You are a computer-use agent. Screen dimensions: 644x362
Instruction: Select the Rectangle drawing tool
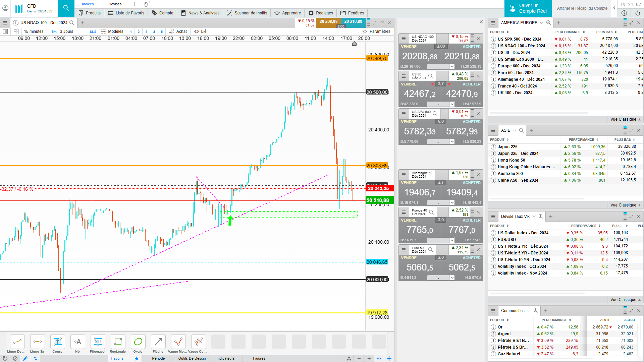tap(118, 342)
